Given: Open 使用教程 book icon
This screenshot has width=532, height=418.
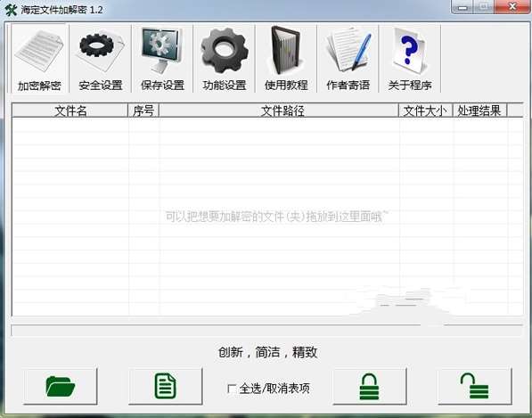Looking at the screenshot, I should (x=286, y=58).
